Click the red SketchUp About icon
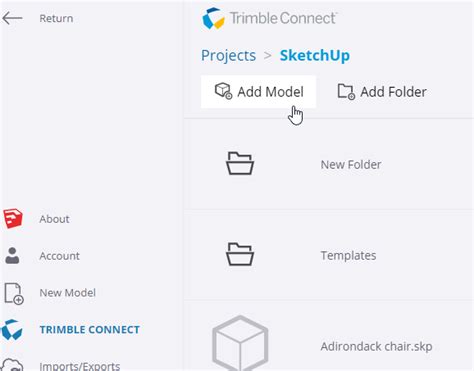This screenshot has height=371, width=474. [x=13, y=219]
